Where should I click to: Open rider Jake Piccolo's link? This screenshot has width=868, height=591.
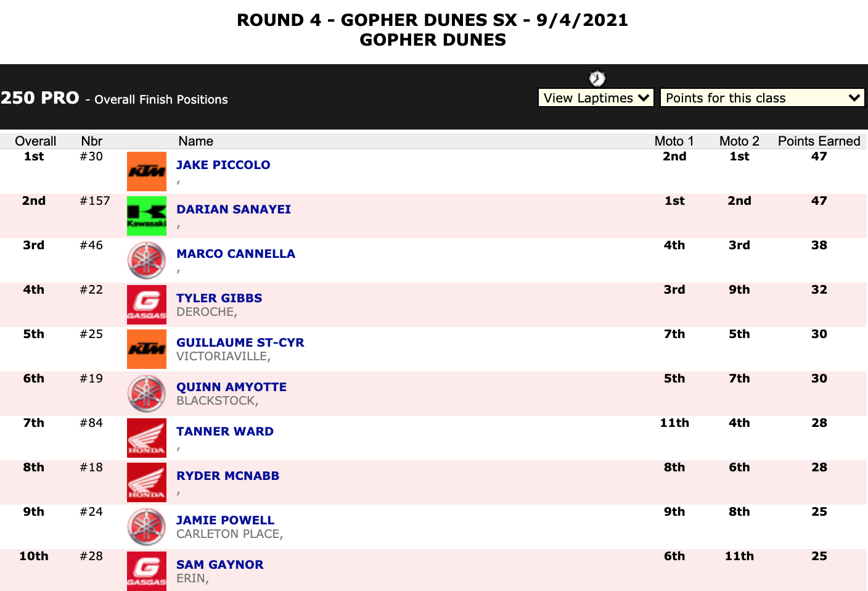223,165
